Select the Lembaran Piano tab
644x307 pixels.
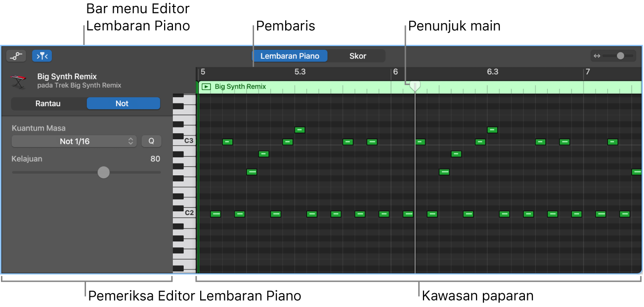point(290,56)
